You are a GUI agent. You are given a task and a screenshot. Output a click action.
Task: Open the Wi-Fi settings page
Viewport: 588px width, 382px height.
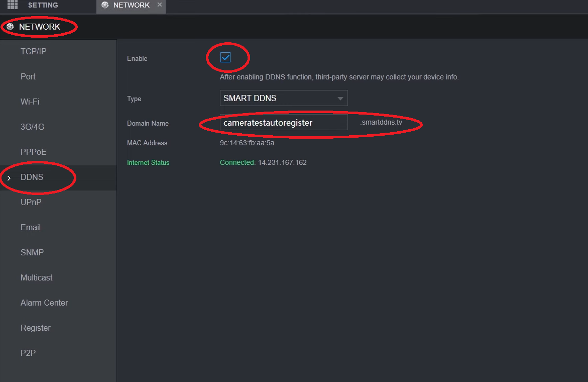point(30,102)
